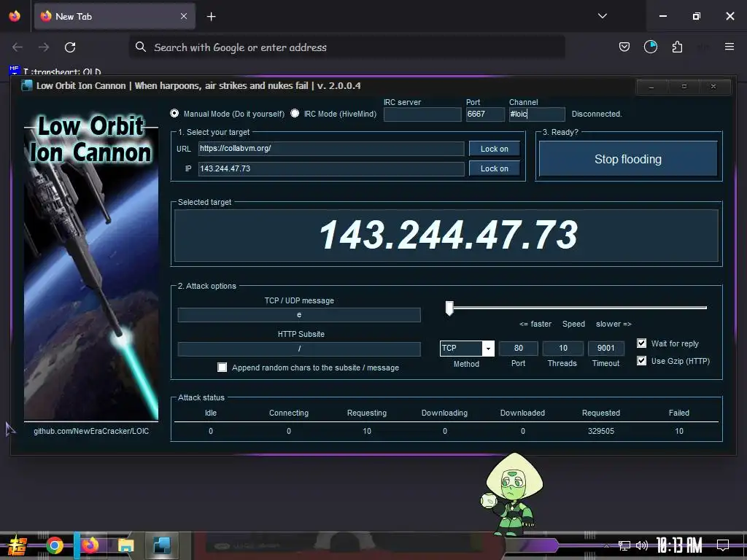The width and height of the screenshot is (747, 560).
Task: Click the Timeout field showing 9001
Action: pos(606,348)
